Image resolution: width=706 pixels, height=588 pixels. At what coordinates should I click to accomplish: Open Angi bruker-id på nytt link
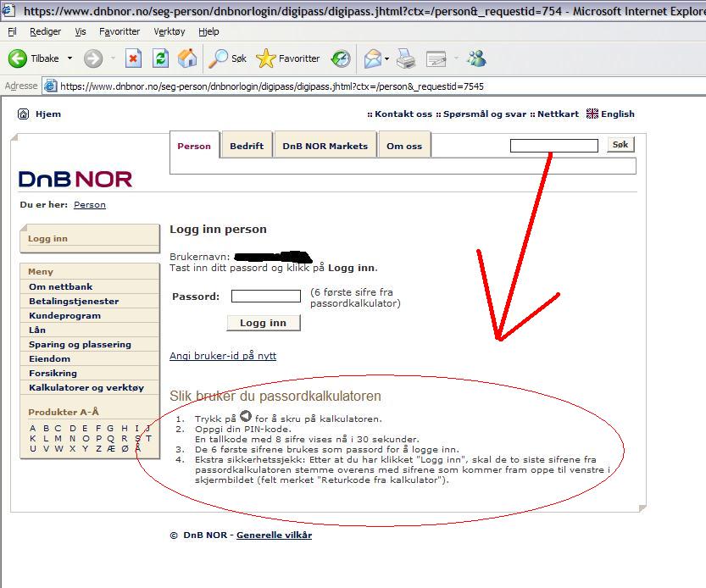click(223, 356)
